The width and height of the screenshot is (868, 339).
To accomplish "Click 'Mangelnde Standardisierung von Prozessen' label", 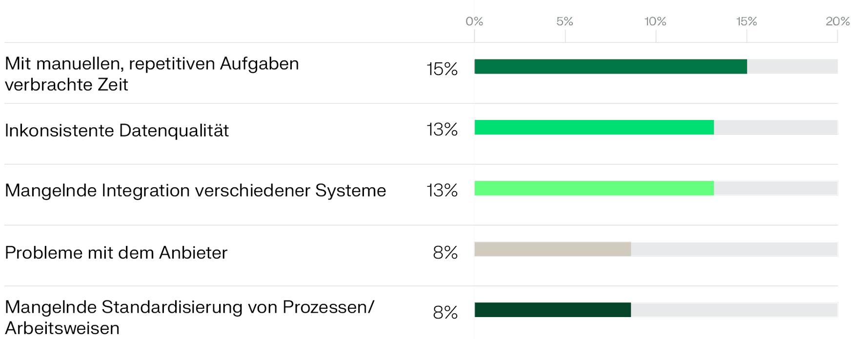I will tap(189, 307).
